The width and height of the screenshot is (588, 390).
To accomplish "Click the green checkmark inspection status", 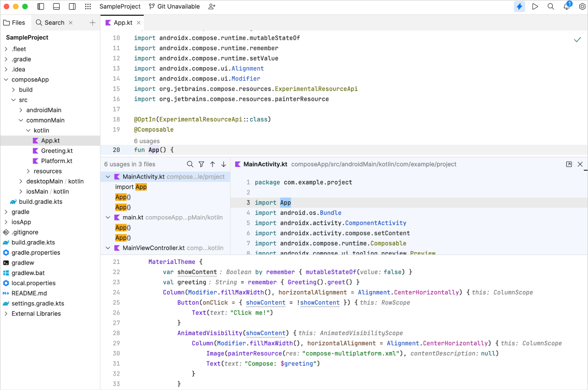I will pos(577,39).
